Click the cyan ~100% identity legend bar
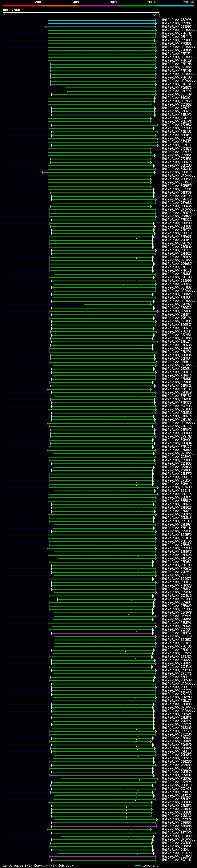Screen dimensions: 197x868 tap(175, 6)
